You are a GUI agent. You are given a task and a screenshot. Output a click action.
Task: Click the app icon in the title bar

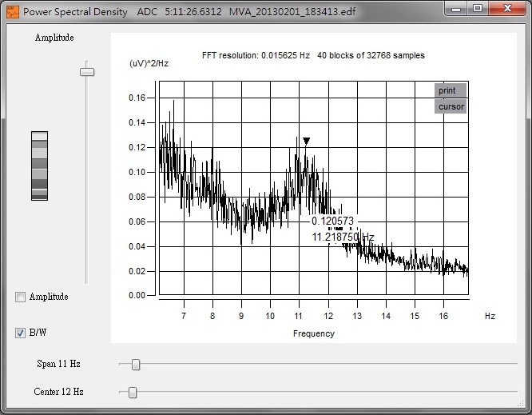coord(13,11)
